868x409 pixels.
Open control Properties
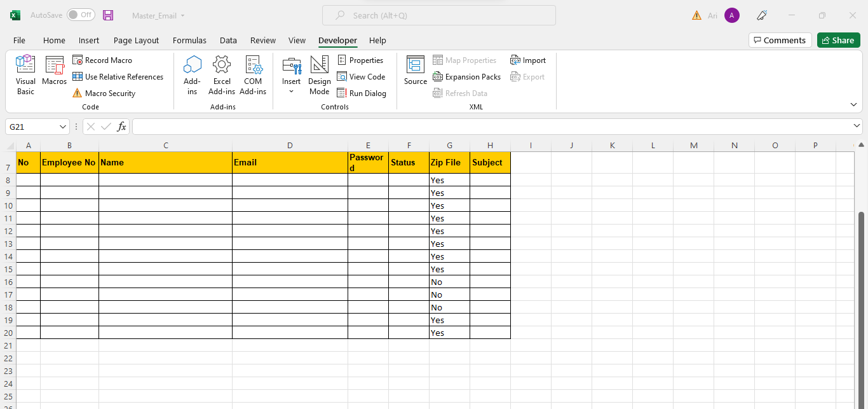[360, 60]
